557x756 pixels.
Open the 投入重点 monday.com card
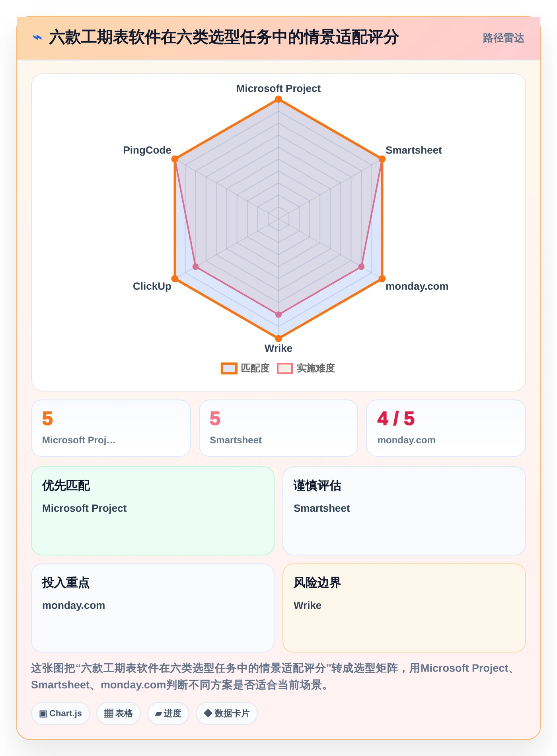(153, 608)
